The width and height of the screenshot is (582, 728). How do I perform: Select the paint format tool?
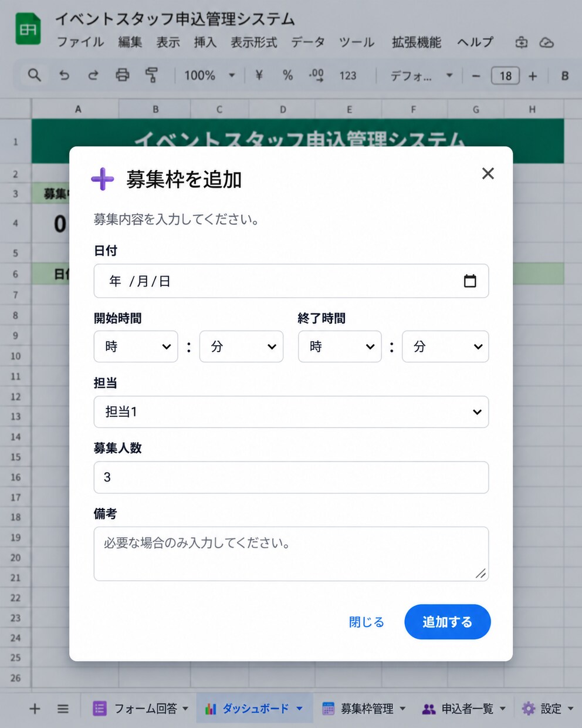[151, 75]
